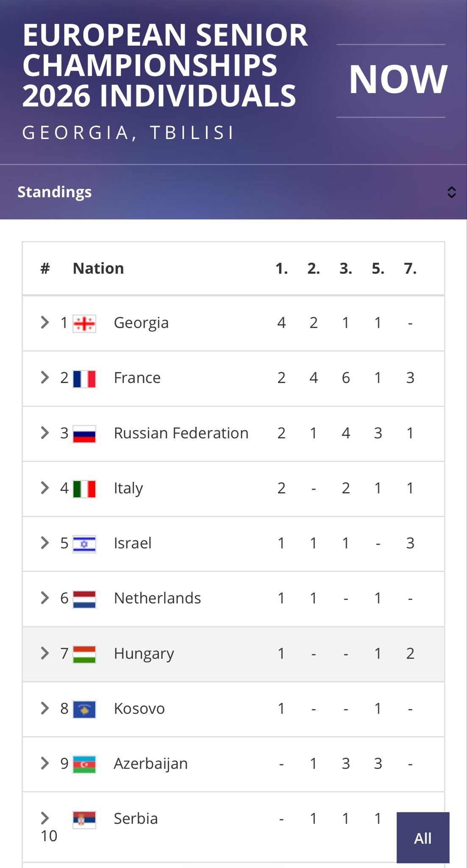Expand the Georgia row chevron
Screen dimensions: 467x868
(45, 323)
